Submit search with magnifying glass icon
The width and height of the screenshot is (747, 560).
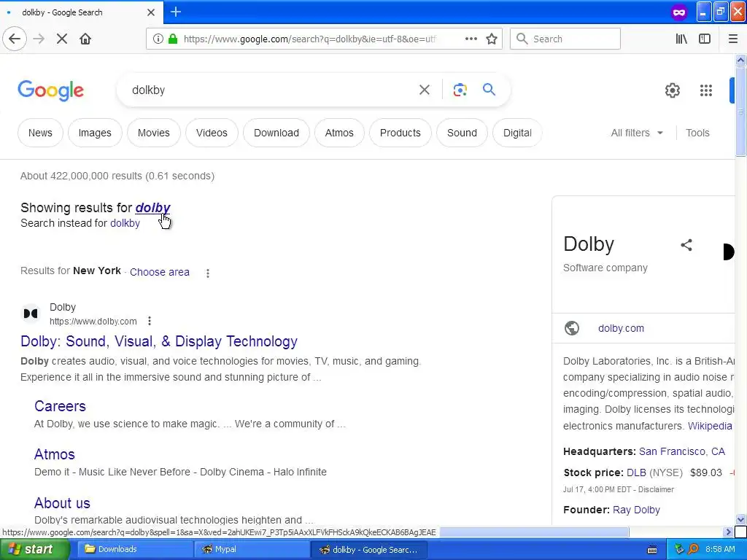click(489, 89)
